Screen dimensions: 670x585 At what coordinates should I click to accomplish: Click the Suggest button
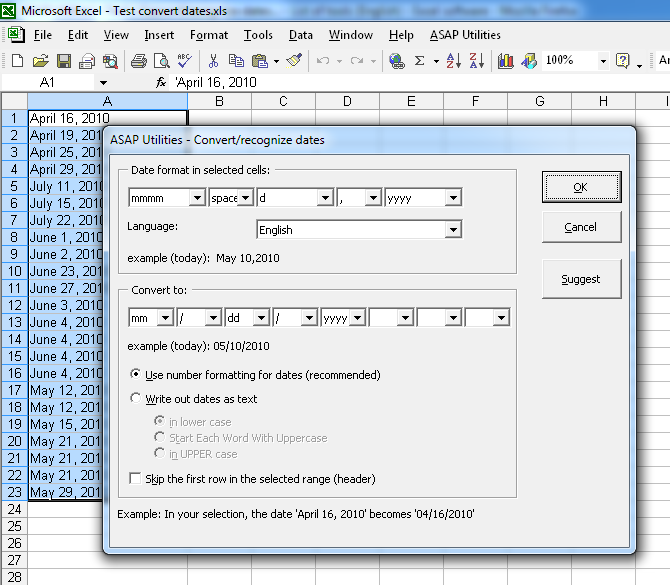tap(581, 279)
